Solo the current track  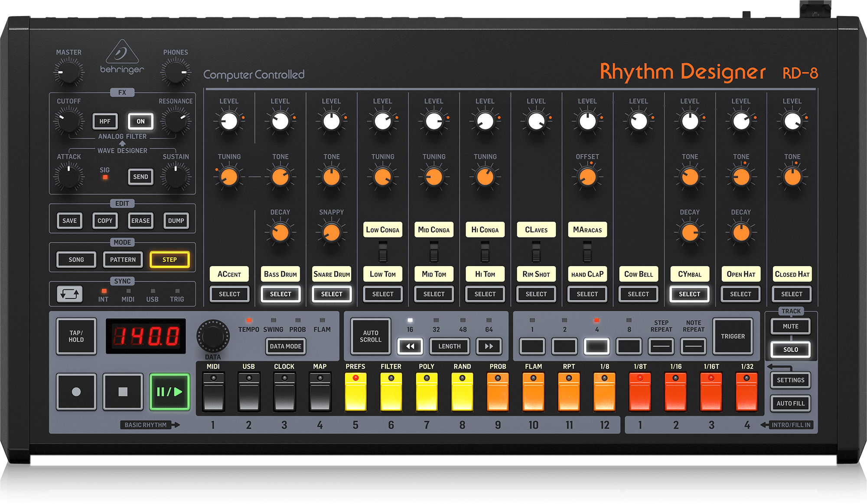(x=791, y=349)
